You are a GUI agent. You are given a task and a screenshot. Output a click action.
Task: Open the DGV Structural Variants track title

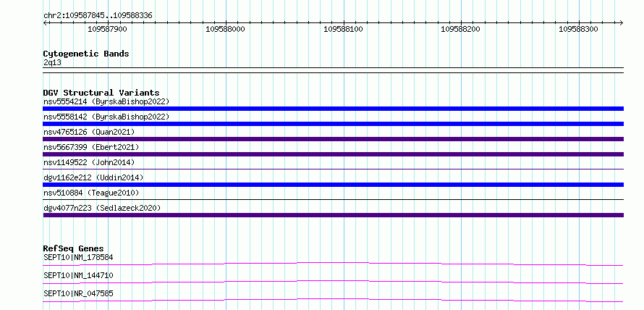(x=101, y=93)
